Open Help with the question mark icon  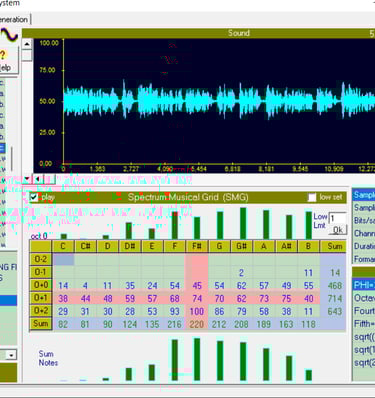tap(9, 60)
